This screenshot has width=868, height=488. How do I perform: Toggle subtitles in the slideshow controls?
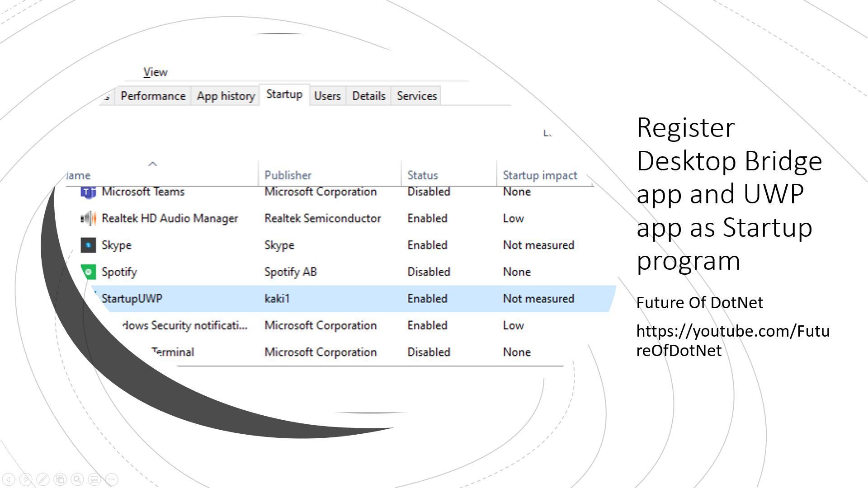pyautogui.click(x=94, y=479)
